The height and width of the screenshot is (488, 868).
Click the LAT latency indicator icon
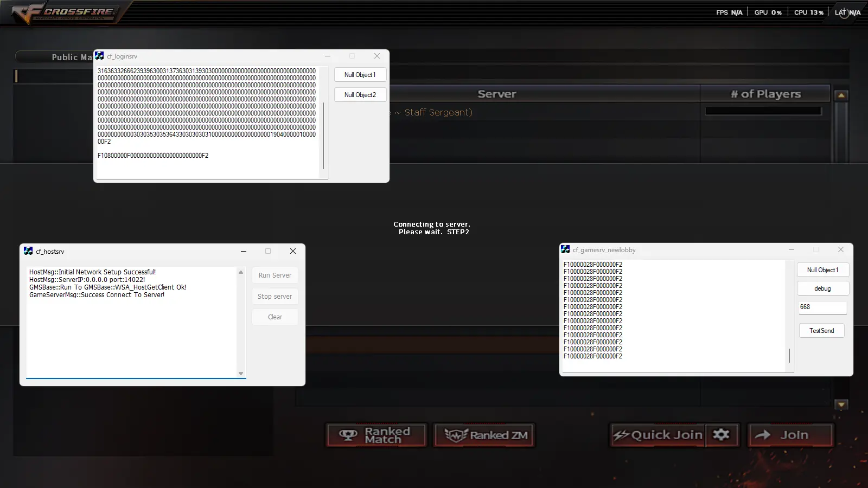(x=844, y=12)
